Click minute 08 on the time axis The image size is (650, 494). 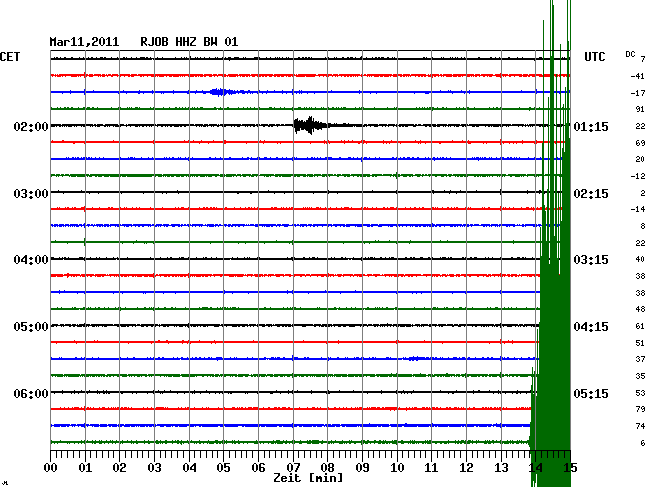point(327,468)
